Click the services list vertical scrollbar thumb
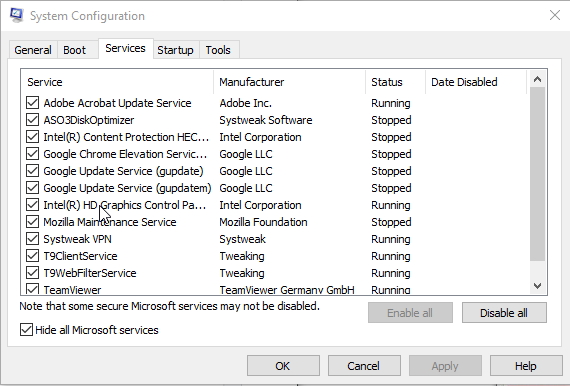570x386 pixels. click(x=537, y=174)
